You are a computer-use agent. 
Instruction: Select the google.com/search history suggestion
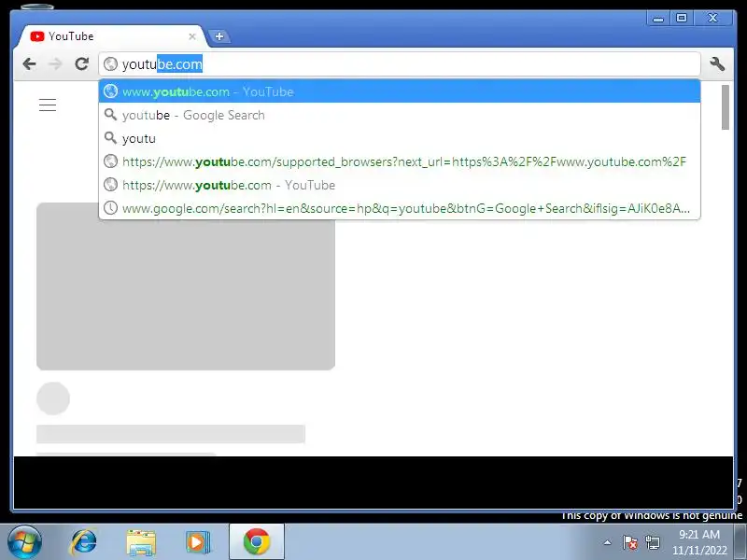(x=400, y=208)
